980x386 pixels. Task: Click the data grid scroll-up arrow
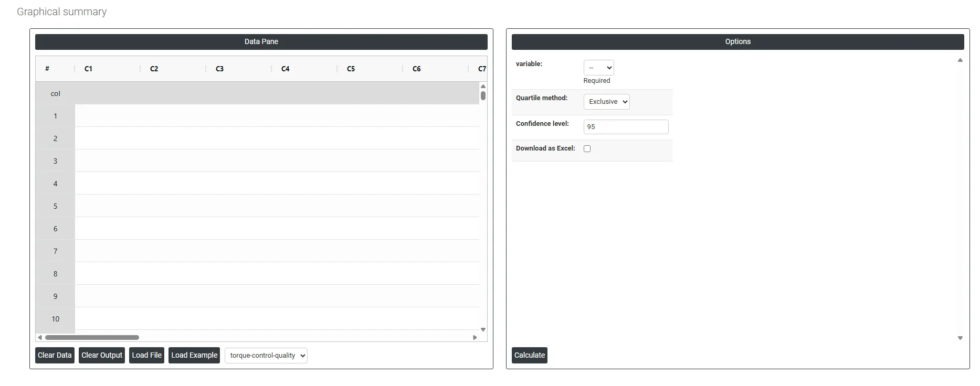(x=483, y=86)
